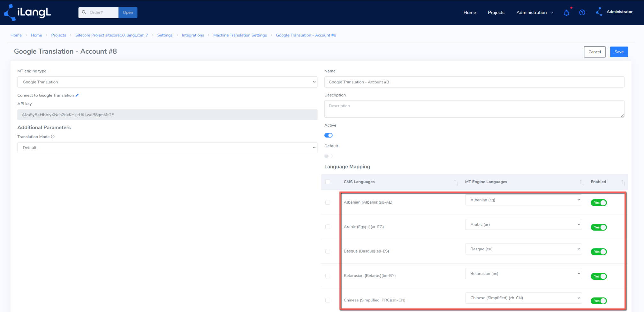Open Sitecore Project sitecore10.ilangl.com 7 breadcrumb

[111, 35]
